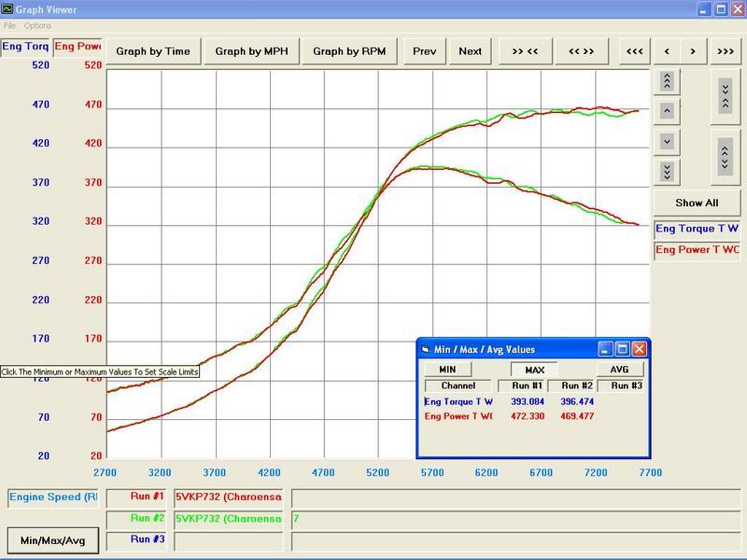Minimize the Min / Max / Avg Values window
Screen dimensions: 747x560
(605, 349)
